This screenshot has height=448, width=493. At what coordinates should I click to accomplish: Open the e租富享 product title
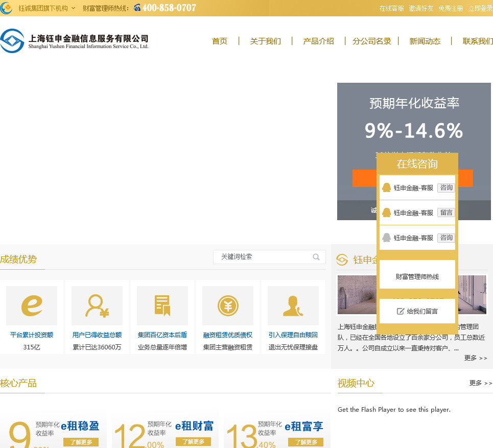[304, 427]
